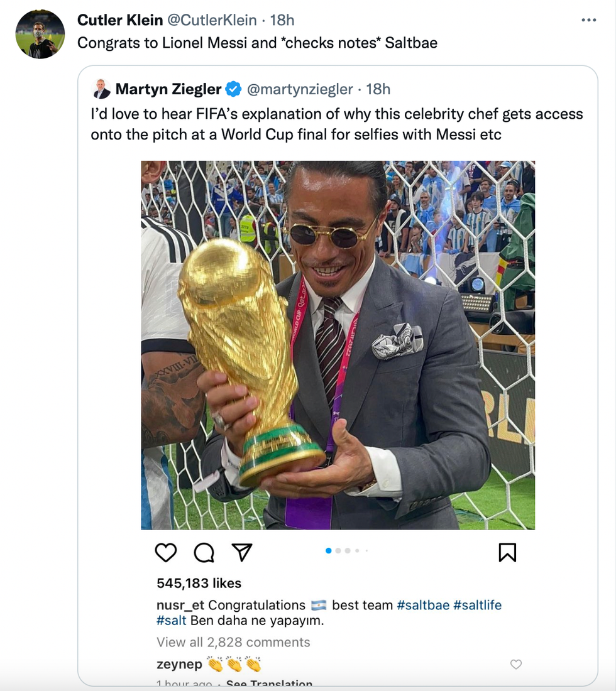This screenshot has width=616, height=691.
Task: Save the post with the bookmark icon
Action: 507,552
